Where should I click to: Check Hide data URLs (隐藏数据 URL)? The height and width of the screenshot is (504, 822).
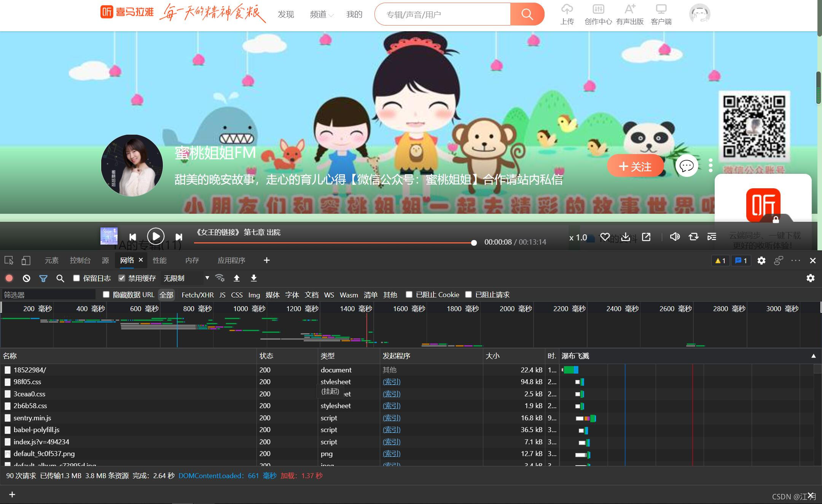coord(106,294)
